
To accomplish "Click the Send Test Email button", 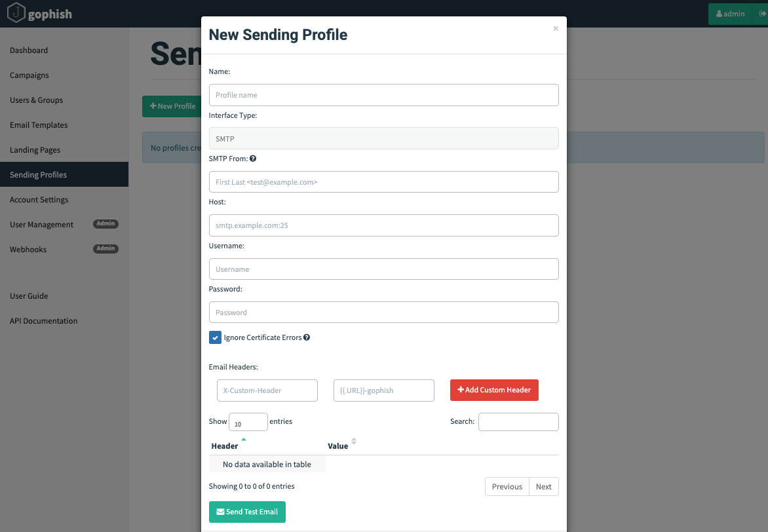I will [x=247, y=512].
